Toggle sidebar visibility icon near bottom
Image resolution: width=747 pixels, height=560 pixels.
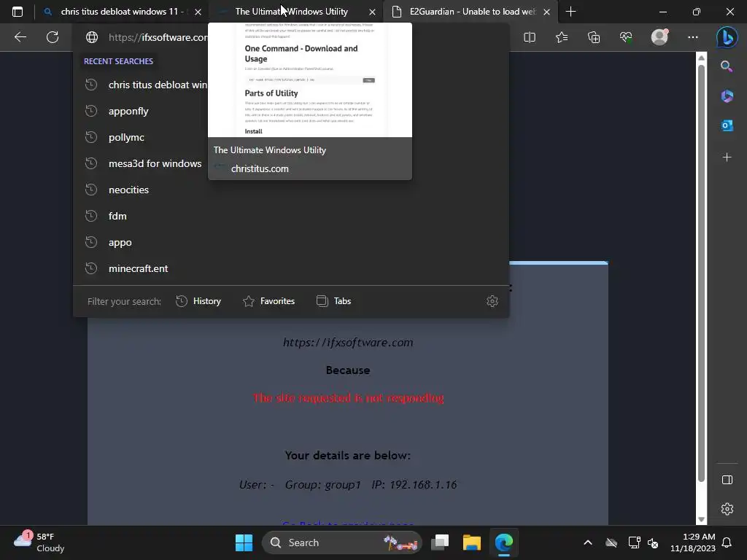[x=727, y=480]
